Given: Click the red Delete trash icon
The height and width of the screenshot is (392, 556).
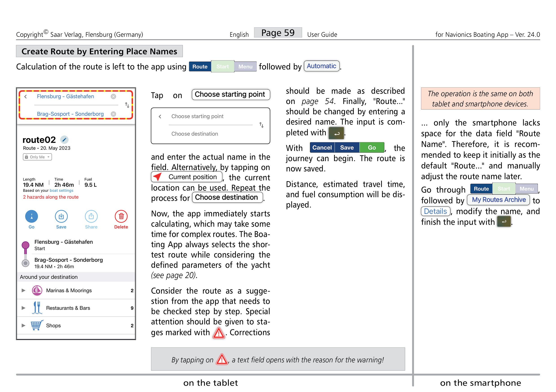Looking at the screenshot, I should (121, 217).
